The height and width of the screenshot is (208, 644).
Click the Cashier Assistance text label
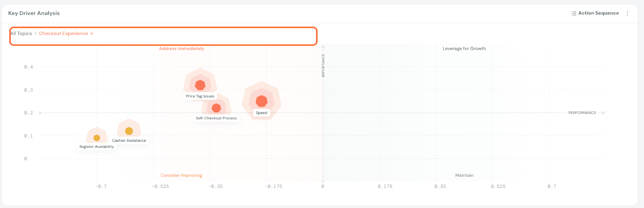[129, 141]
